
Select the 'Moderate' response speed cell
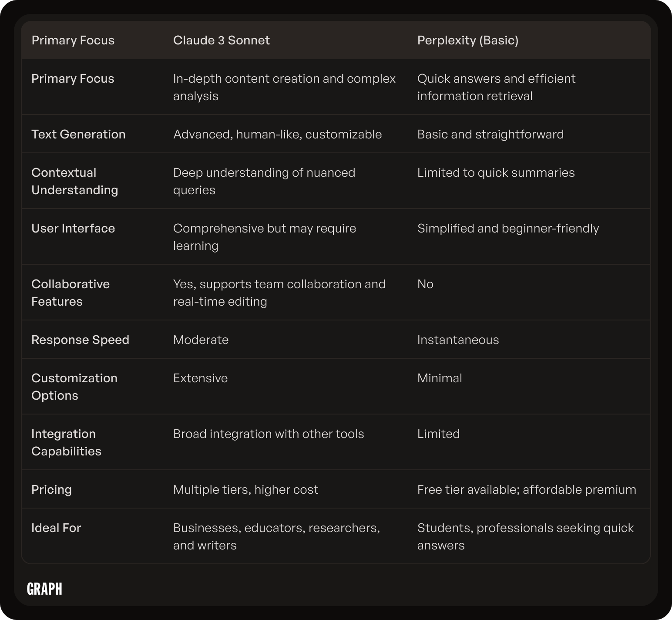(x=201, y=340)
